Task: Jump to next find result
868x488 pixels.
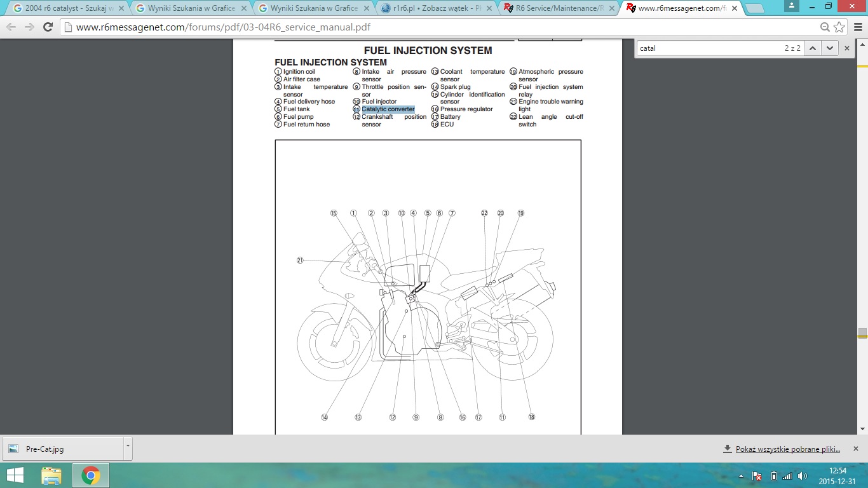Action: [829, 48]
